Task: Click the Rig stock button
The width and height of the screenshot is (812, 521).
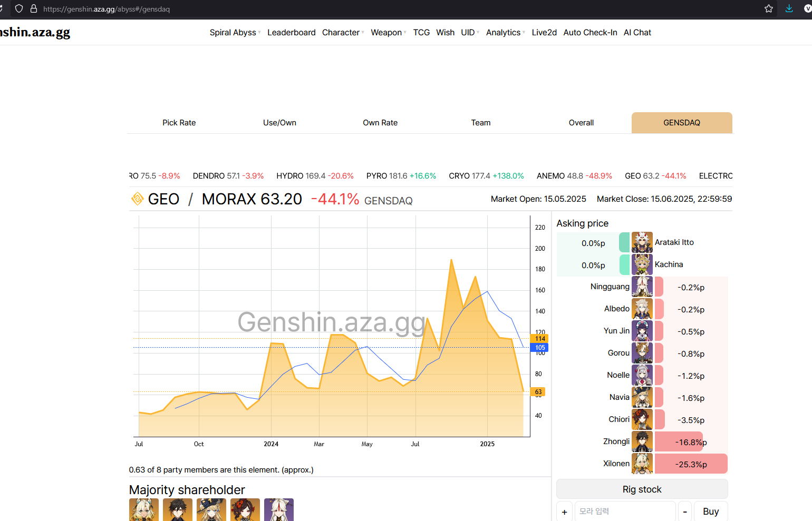Action: tap(642, 489)
